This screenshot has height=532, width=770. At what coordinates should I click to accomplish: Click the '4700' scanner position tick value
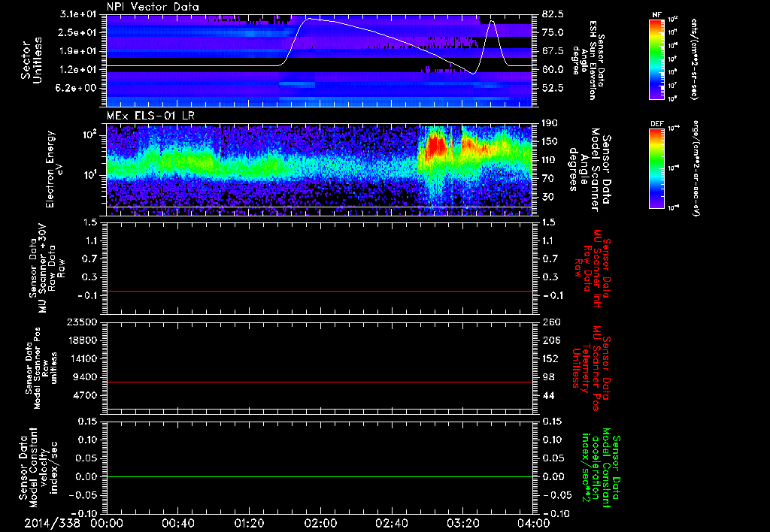[x=85, y=395]
